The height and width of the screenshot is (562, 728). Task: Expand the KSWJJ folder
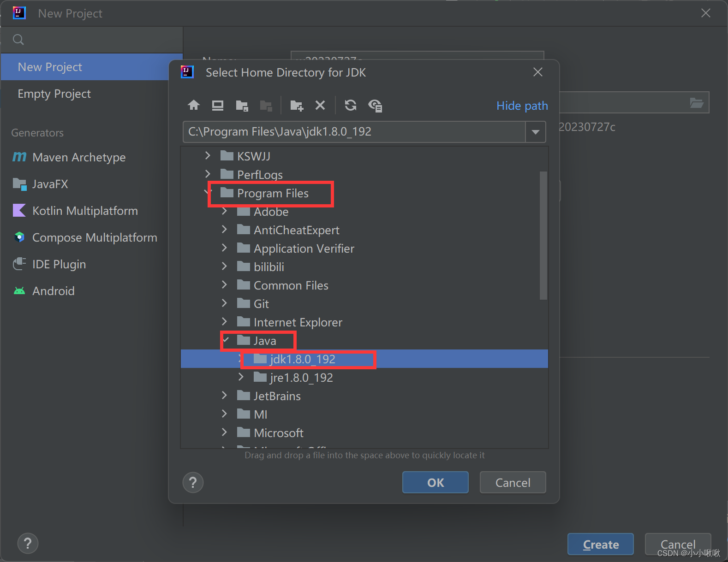tap(208, 156)
